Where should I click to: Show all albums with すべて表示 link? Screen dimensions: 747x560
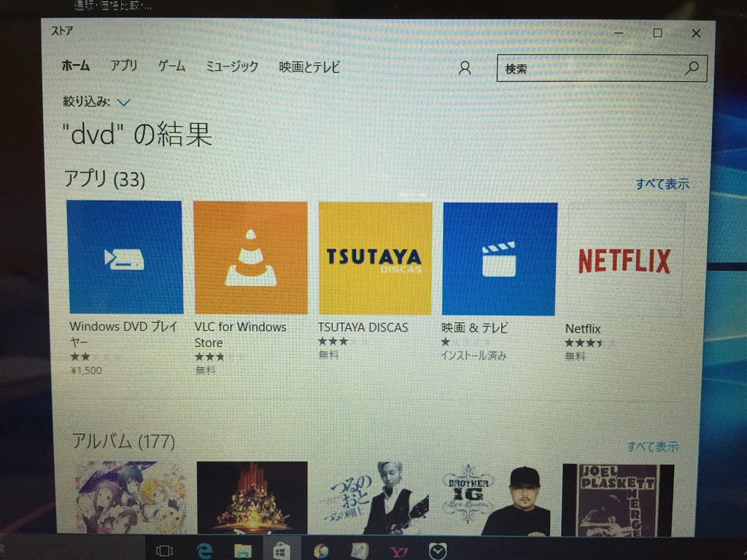coord(652,447)
